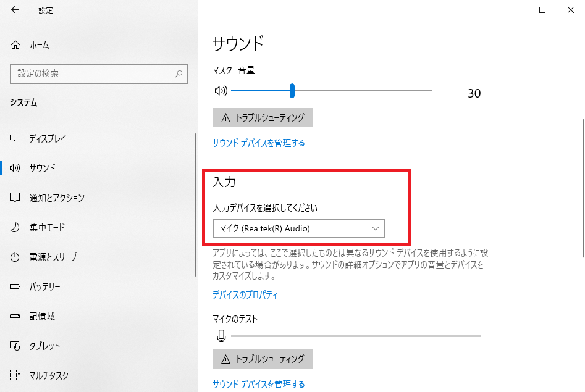The width and height of the screenshot is (585, 392).
Task: Open the input device dropdown
Action: [x=299, y=228]
